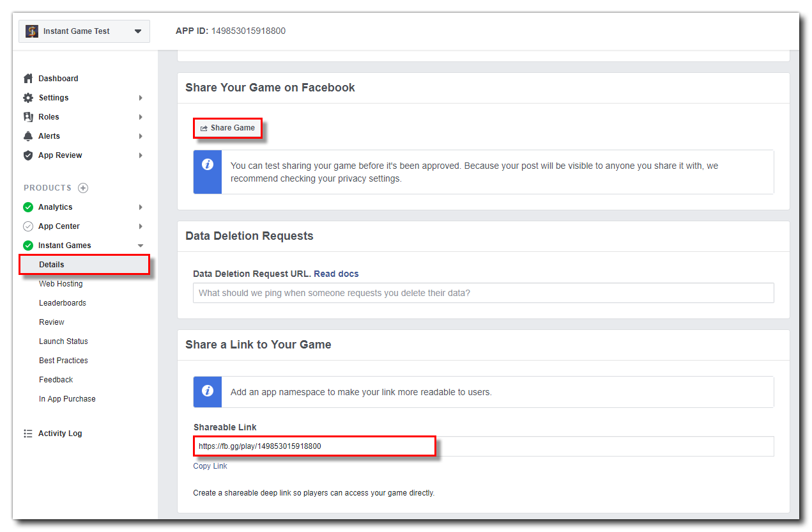Open the Settings menu item

tap(54, 98)
